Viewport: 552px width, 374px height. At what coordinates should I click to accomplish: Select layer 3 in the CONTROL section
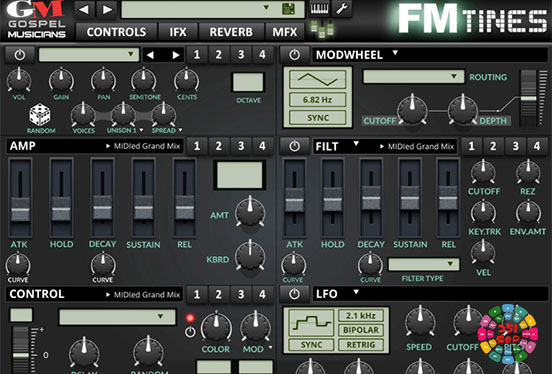(x=241, y=294)
